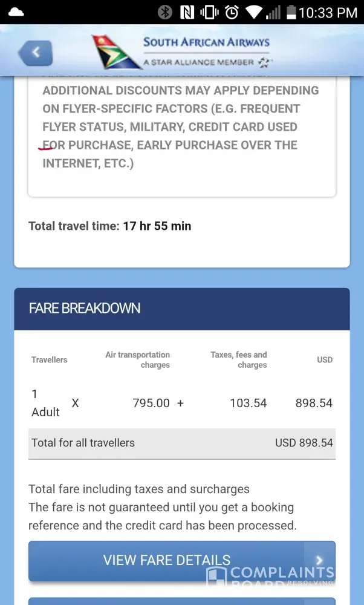Viewport: 364px width, 605px height.
Task: Tap the Complaints Board watermark logo
Action: 270,575
